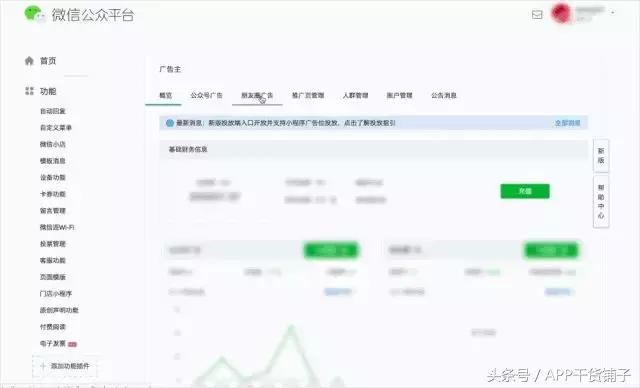Go to 首页 in the sidebar
640x388 pixels.
[x=48, y=61]
